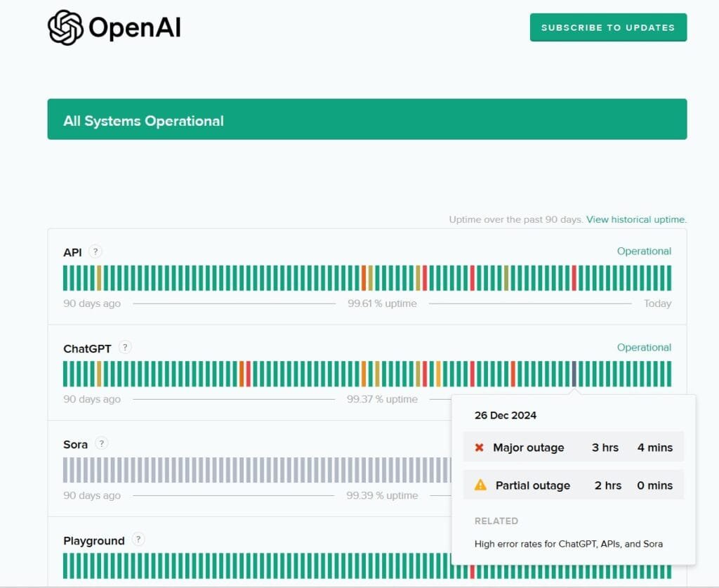Click the 99.61 % uptime text

click(x=382, y=303)
